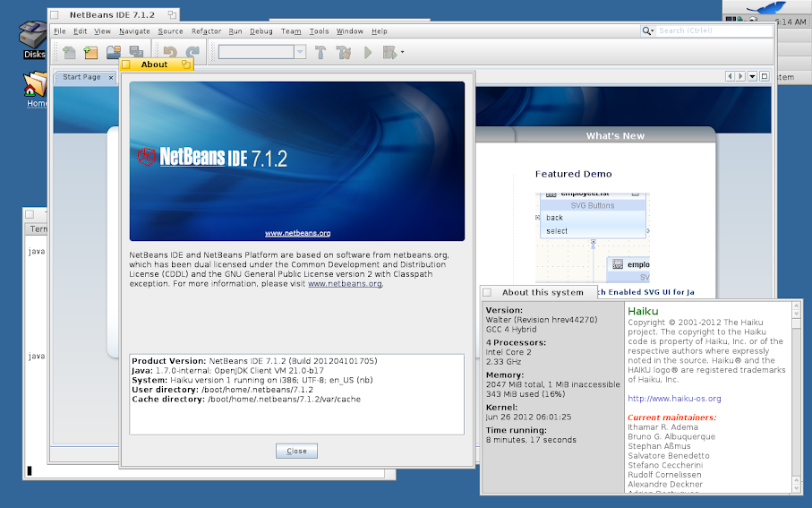Viewport: 812px width, 508px height.
Task: Click the About this system window title tab
Action: (x=539, y=292)
